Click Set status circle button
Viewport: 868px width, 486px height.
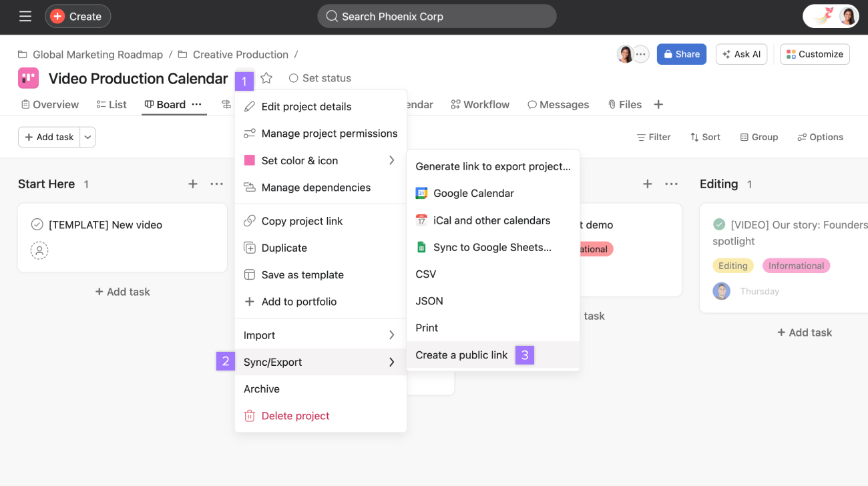320,78
